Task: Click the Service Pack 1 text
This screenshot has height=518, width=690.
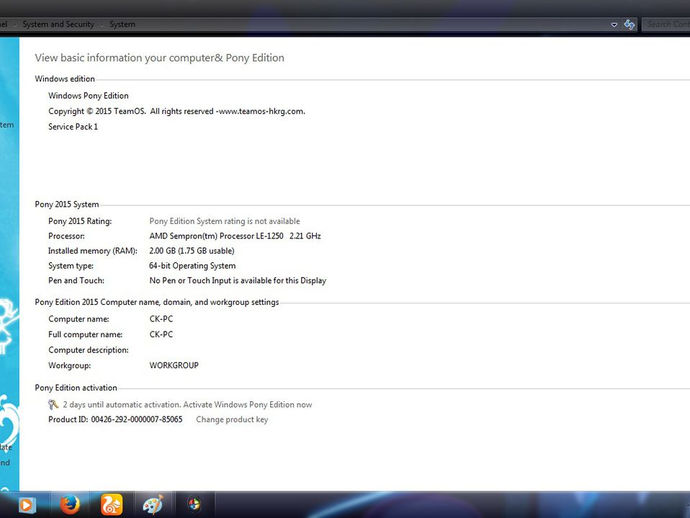Action: click(73, 127)
